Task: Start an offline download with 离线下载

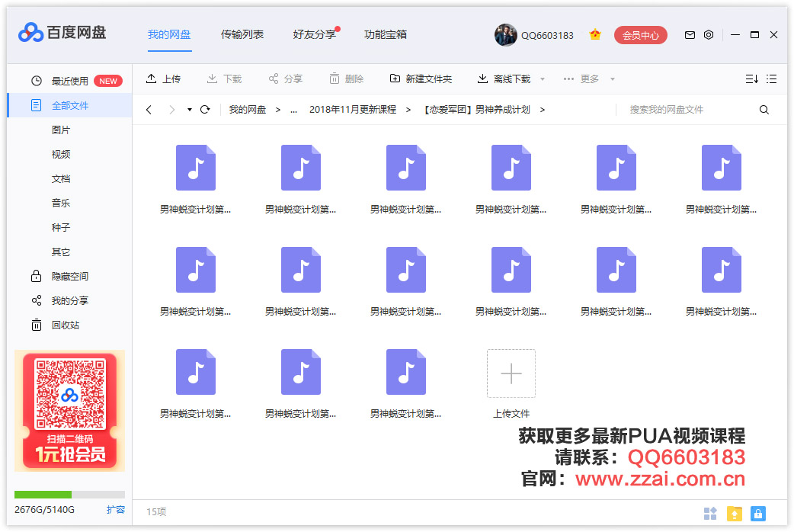Action: click(504, 79)
